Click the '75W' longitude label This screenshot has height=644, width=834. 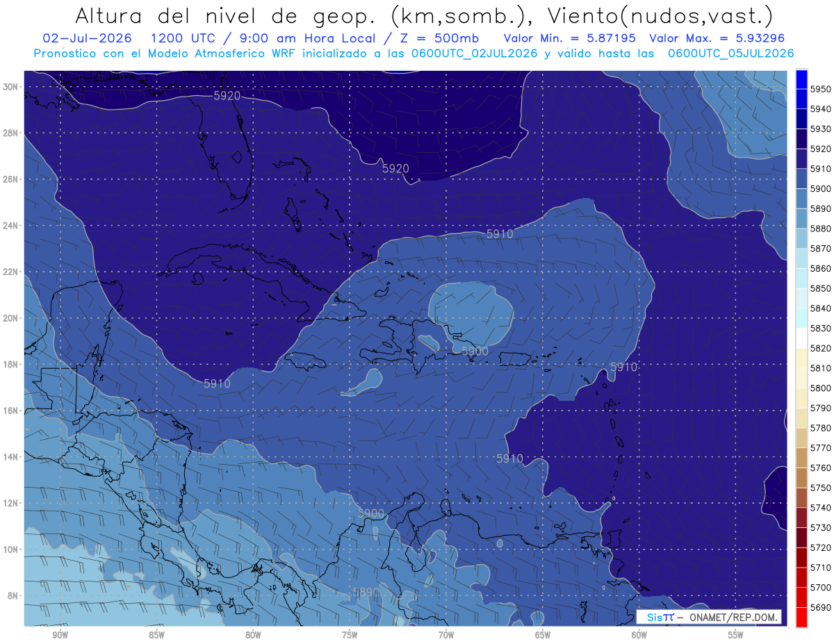(350, 635)
